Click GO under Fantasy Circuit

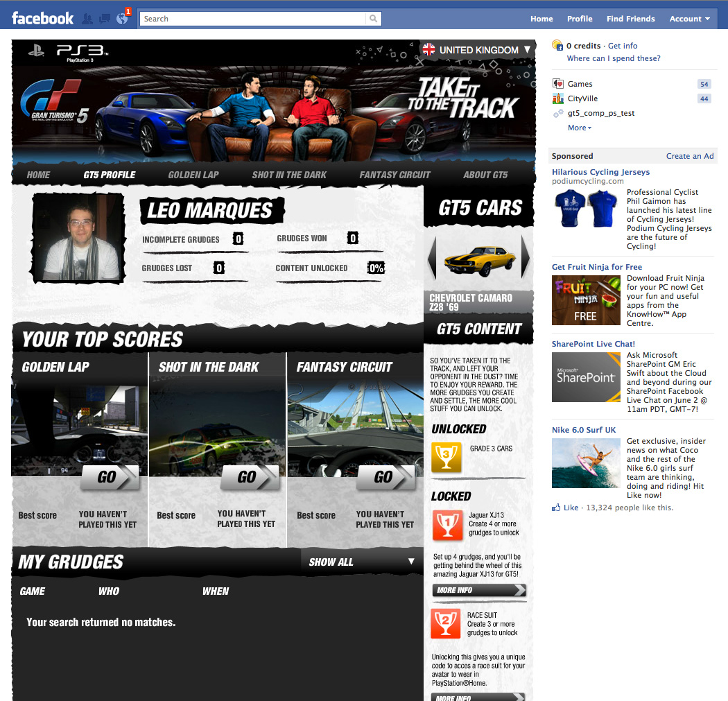tap(386, 477)
